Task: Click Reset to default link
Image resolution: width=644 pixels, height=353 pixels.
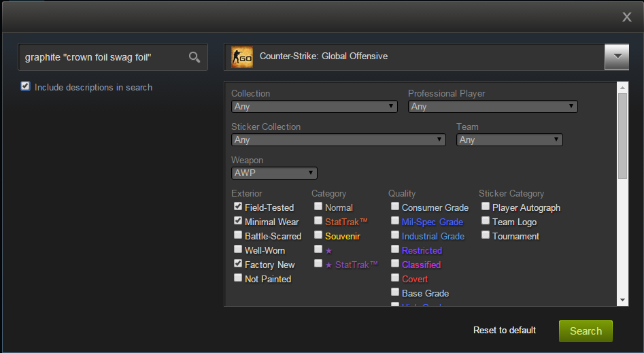Action: click(x=505, y=331)
